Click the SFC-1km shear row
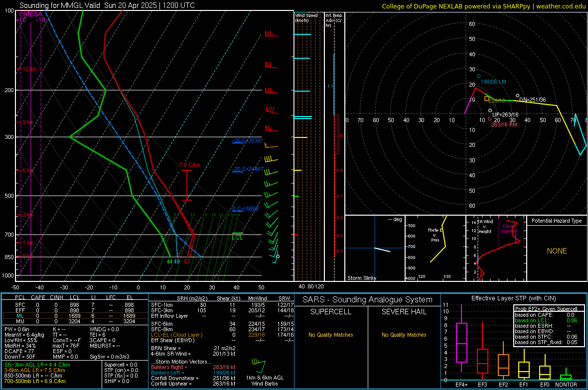The height and width of the screenshot is (390, 588). tap(222, 305)
